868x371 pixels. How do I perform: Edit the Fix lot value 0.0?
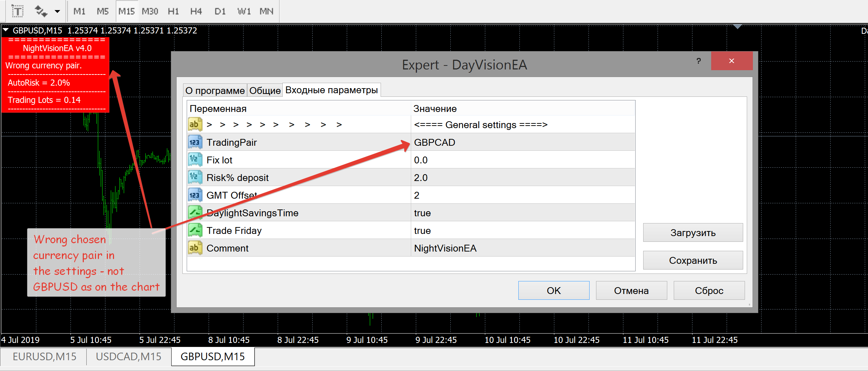(523, 160)
